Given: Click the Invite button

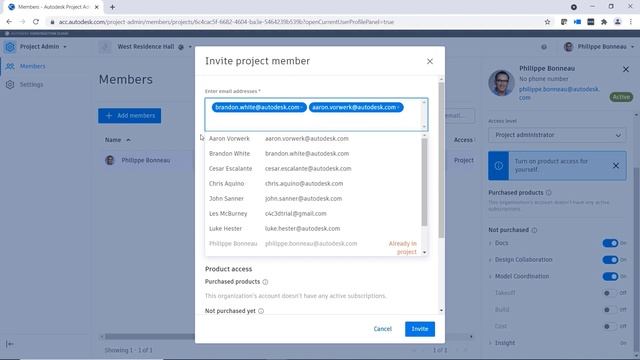Looking at the screenshot, I should point(420,329).
